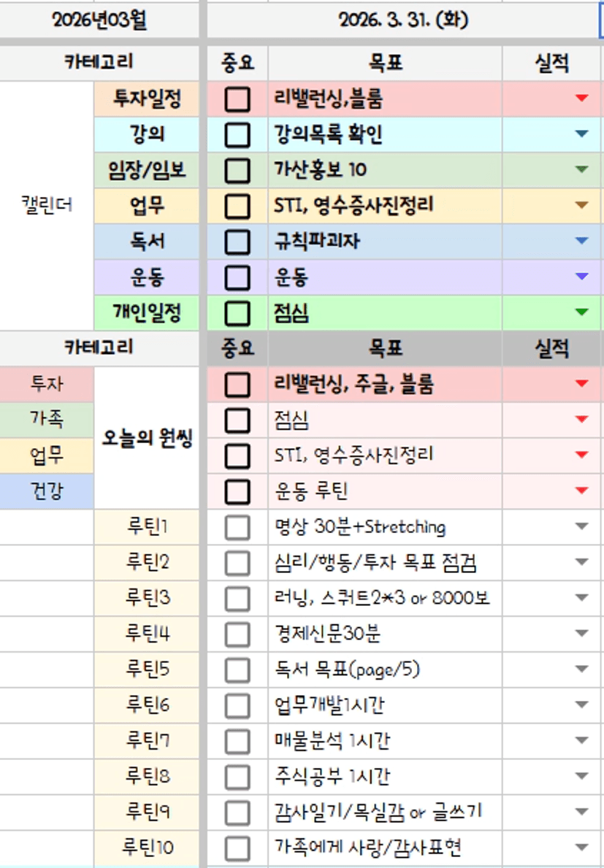Tick the 루틴2 심리/행동/투자 목표 점검 checkbox

[237, 563]
